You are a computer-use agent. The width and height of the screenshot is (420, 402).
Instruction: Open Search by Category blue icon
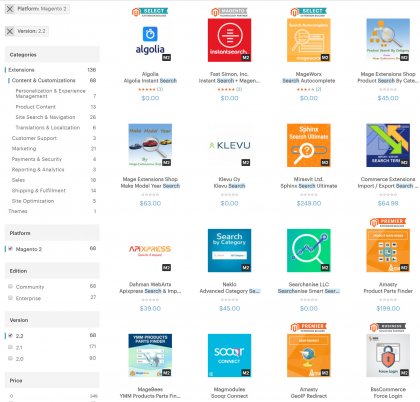click(x=229, y=250)
